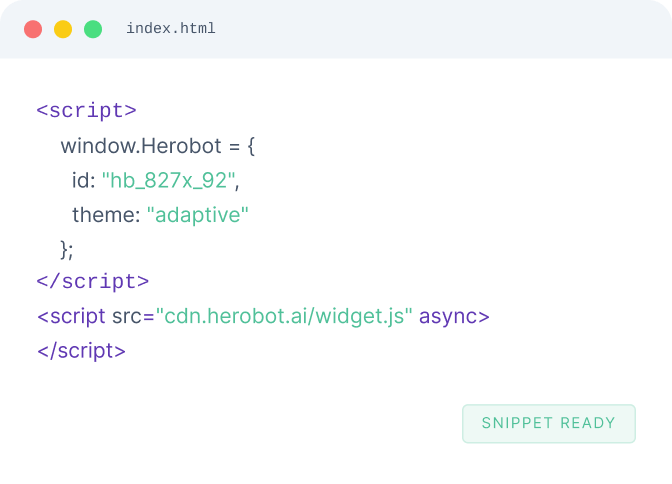This screenshot has height=484, width=672.
Task: Click the id value "hb_827x_92"
Action: tap(168, 180)
